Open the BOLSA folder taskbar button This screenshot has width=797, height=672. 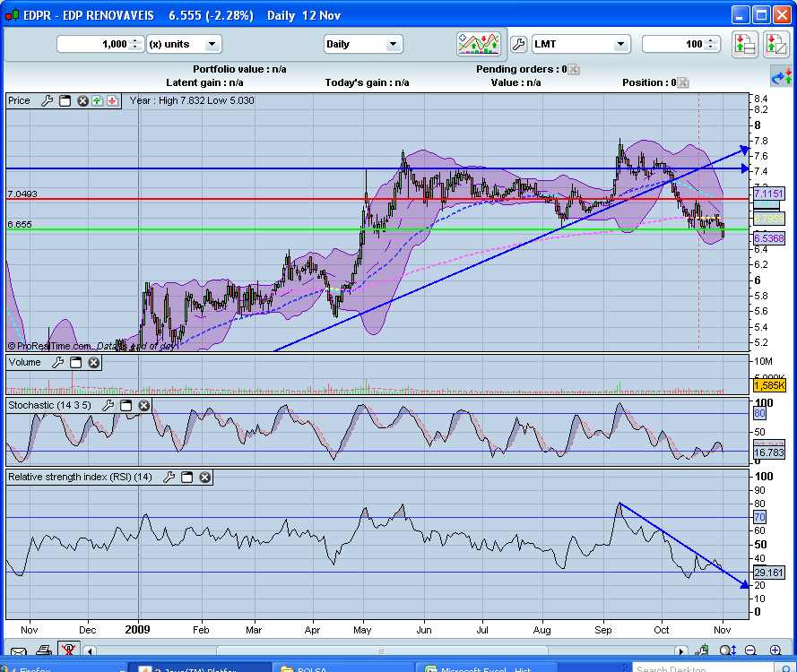point(343,668)
